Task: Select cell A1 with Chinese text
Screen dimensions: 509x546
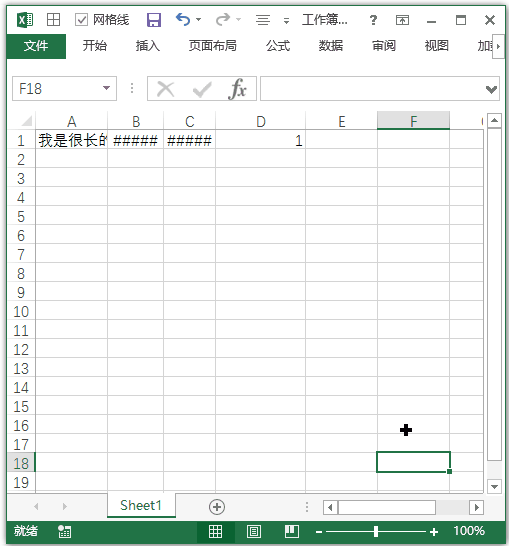Action: click(71, 140)
